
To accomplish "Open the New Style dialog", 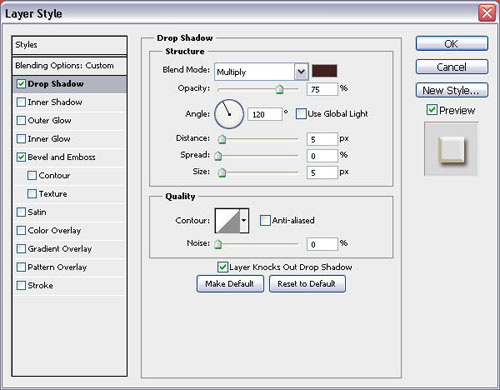I will pos(452,90).
